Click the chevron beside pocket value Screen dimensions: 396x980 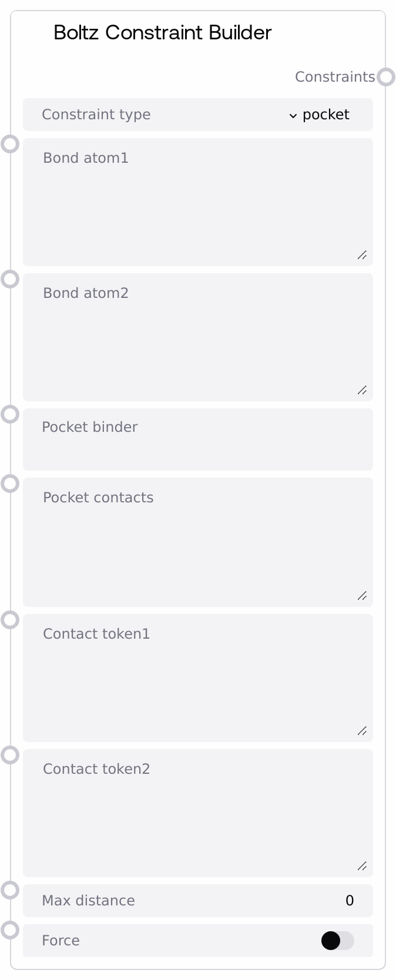(x=293, y=115)
